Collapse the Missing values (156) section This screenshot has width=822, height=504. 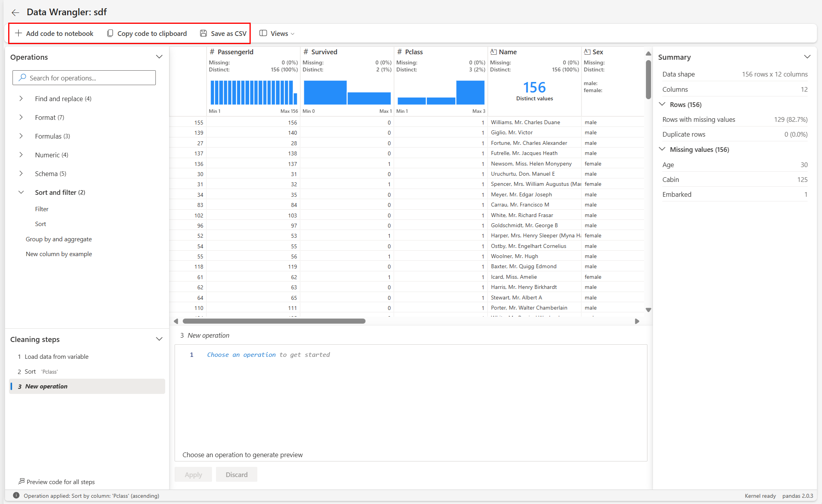click(x=662, y=149)
